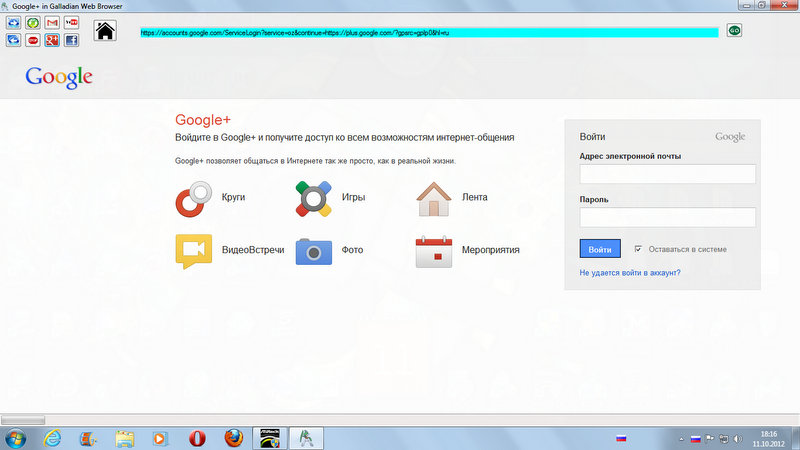Launch Internet Explorer from taskbar

coord(52,438)
